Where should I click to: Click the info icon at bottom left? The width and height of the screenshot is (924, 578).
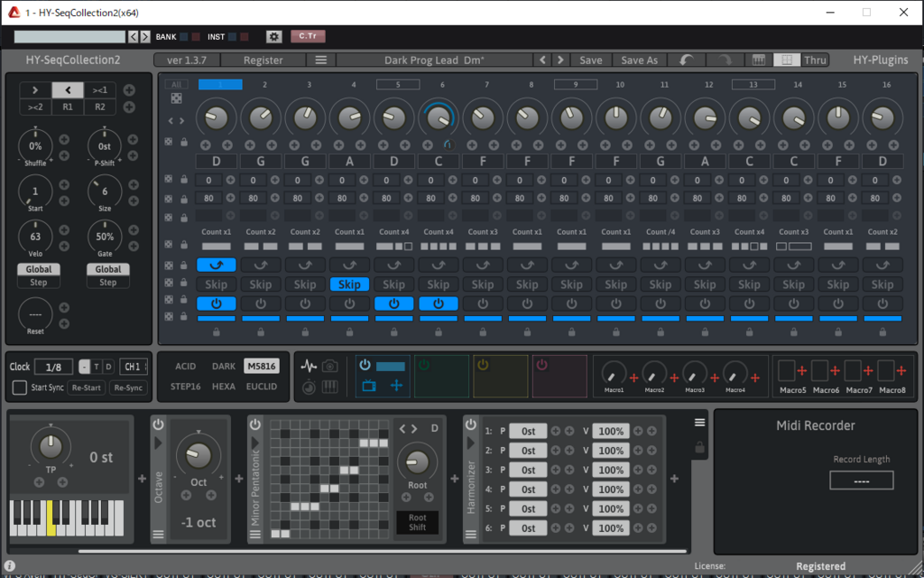(x=9, y=566)
